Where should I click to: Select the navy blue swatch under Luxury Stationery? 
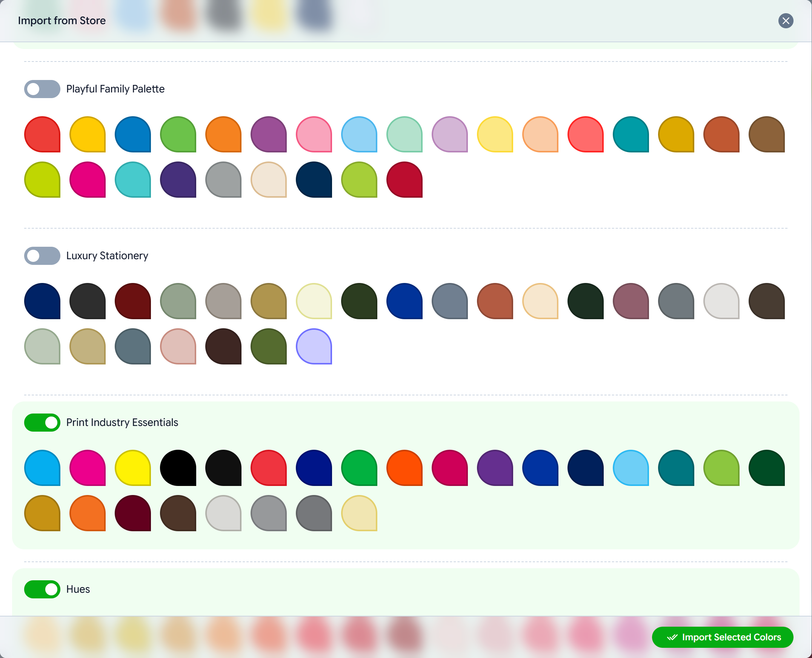pos(42,301)
